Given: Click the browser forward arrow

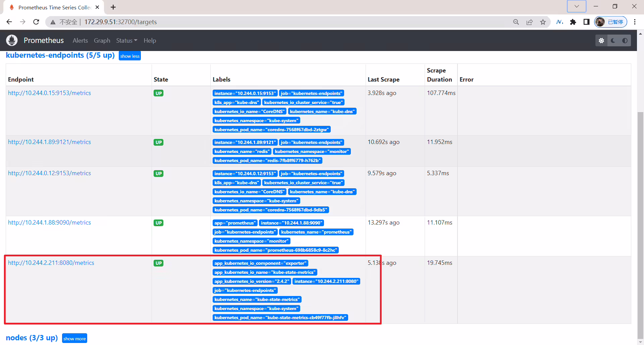Looking at the screenshot, I should (22, 22).
